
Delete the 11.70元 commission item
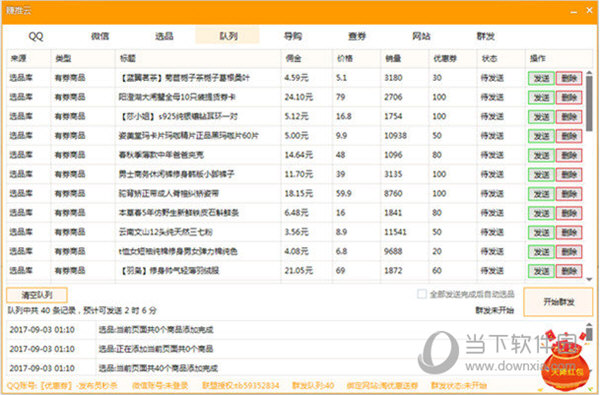pos(569,175)
